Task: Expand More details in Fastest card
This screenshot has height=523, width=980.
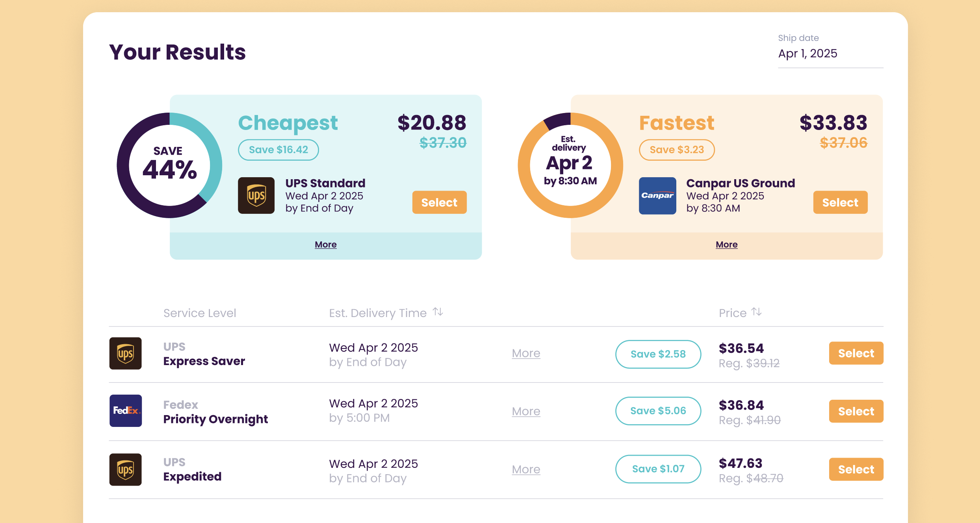Action: 726,245
